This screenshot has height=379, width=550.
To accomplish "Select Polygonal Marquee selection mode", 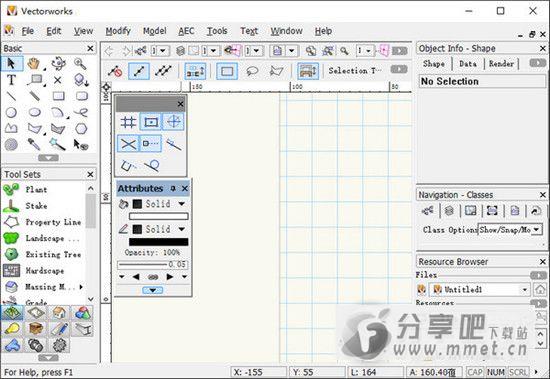I will (x=277, y=71).
